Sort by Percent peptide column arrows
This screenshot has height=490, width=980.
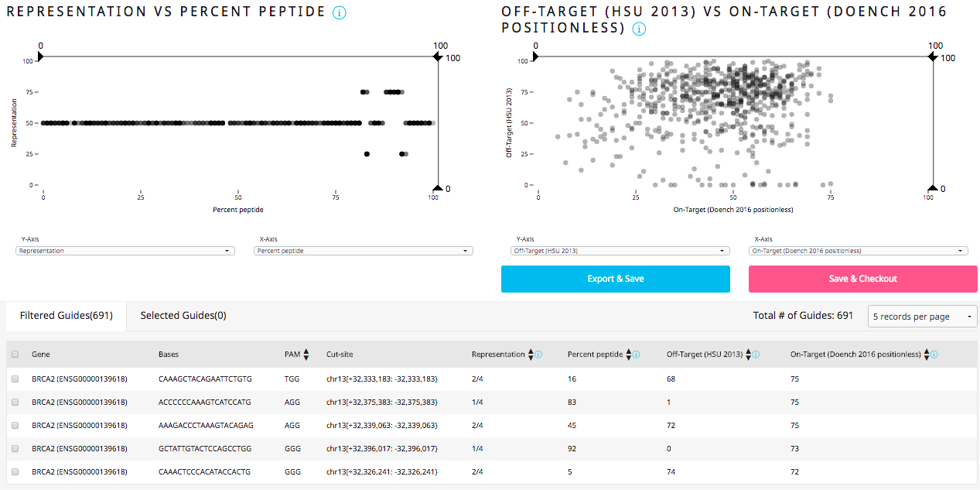coord(628,355)
